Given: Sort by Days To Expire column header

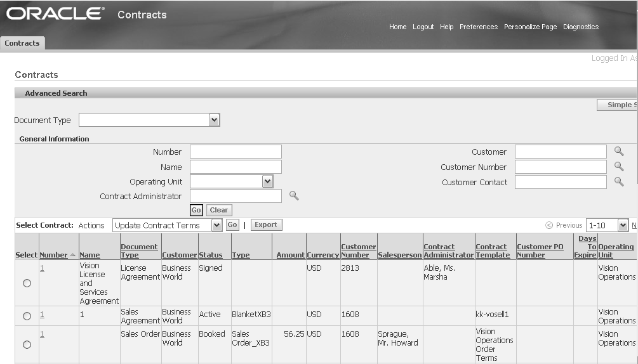Looking at the screenshot, I should pyautogui.click(x=585, y=247).
